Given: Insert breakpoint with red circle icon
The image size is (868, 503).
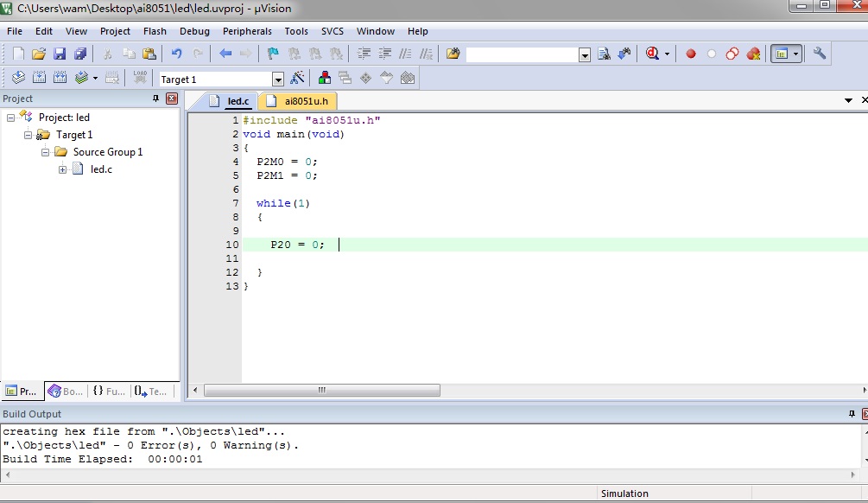Looking at the screenshot, I should point(691,54).
